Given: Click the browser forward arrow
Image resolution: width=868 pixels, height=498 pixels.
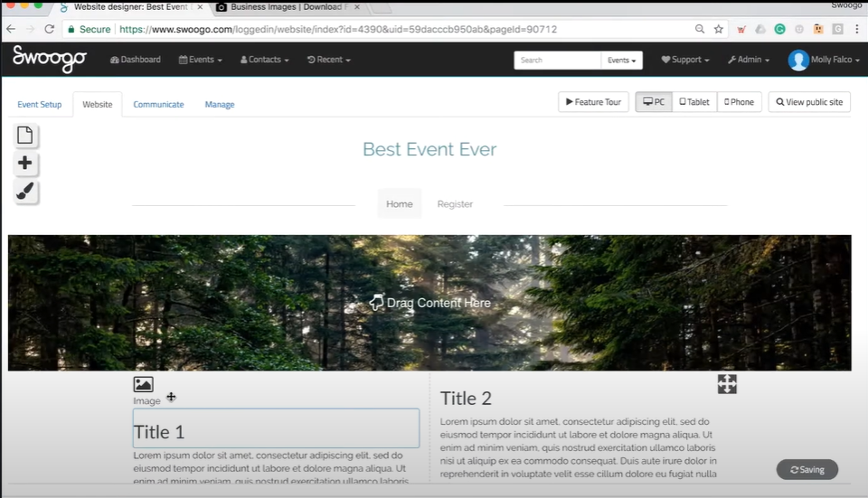Looking at the screenshot, I should point(30,29).
